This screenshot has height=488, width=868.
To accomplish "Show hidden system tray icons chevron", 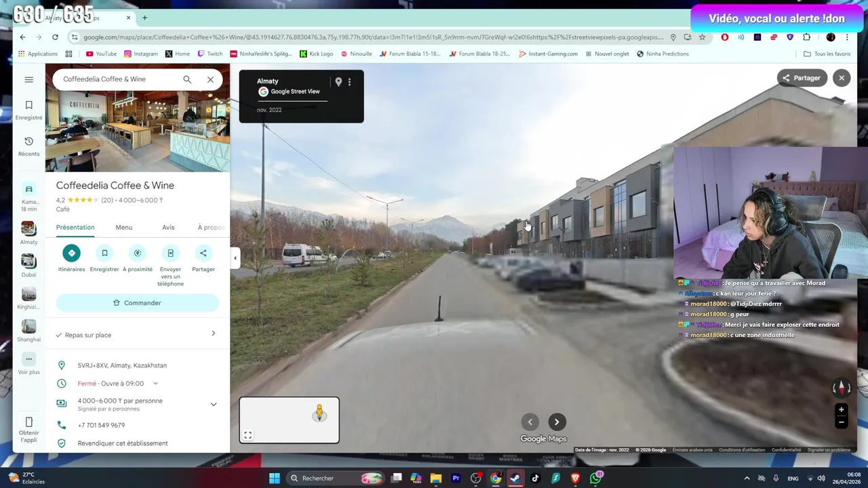I will (747, 479).
